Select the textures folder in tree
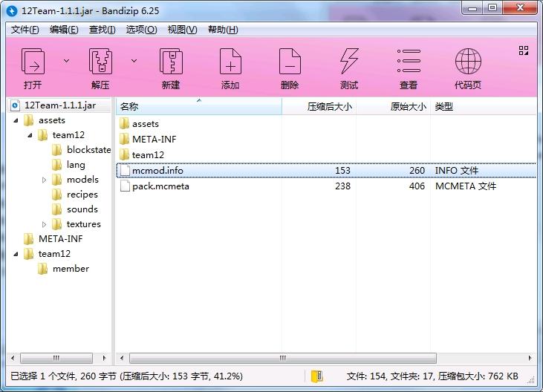The width and height of the screenshot is (543, 392). pos(84,224)
